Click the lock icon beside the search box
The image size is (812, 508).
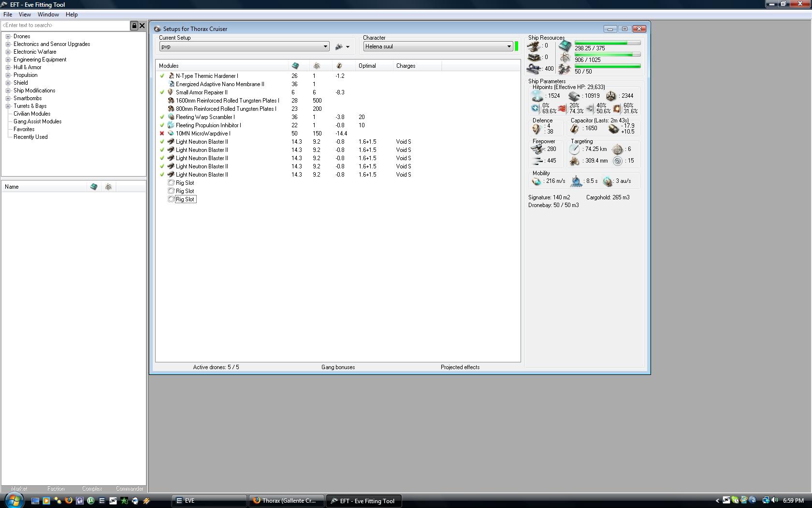point(134,26)
